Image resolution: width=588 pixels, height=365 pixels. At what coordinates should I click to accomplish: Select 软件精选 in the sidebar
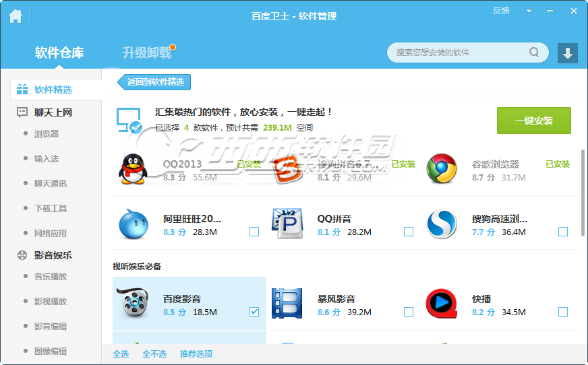coord(56,90)
